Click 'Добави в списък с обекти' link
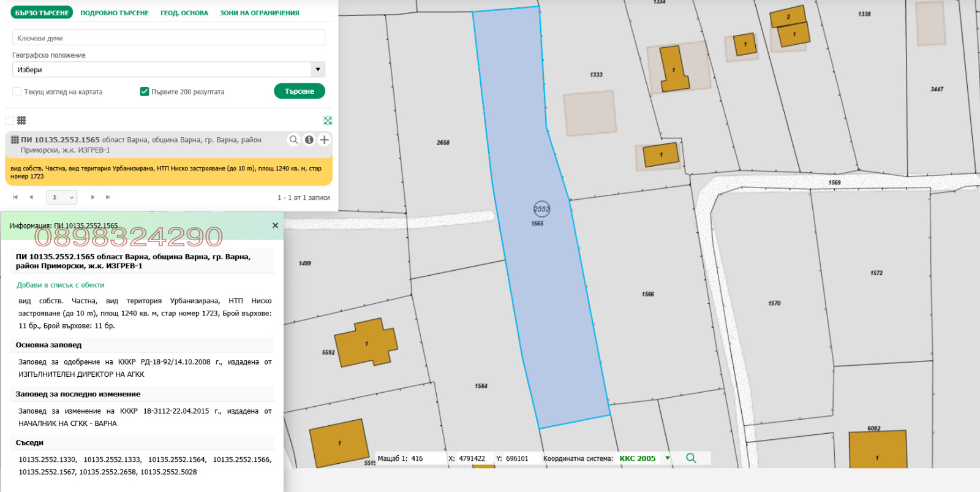Viewport: 980px width, 492px height. [61, 285]
